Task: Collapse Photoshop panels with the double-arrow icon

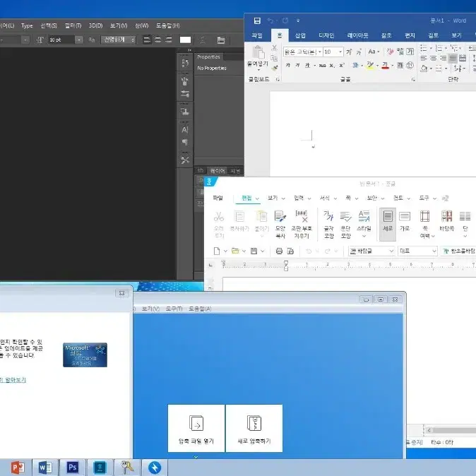Action: pos(189,49)
